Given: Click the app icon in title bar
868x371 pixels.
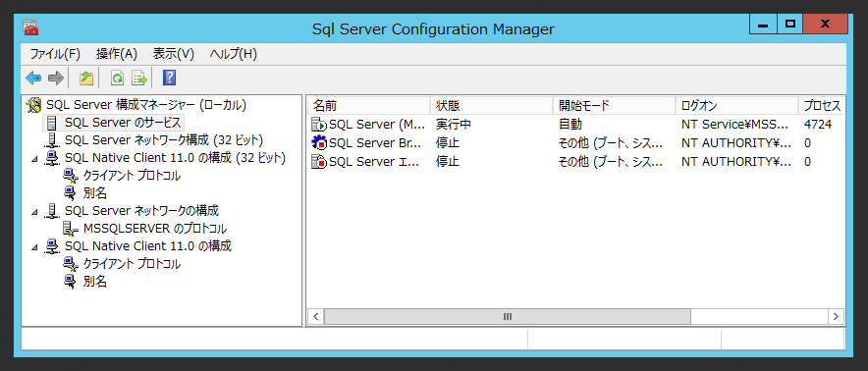Looking at the screenshot, I should click(x=30, y=27).
